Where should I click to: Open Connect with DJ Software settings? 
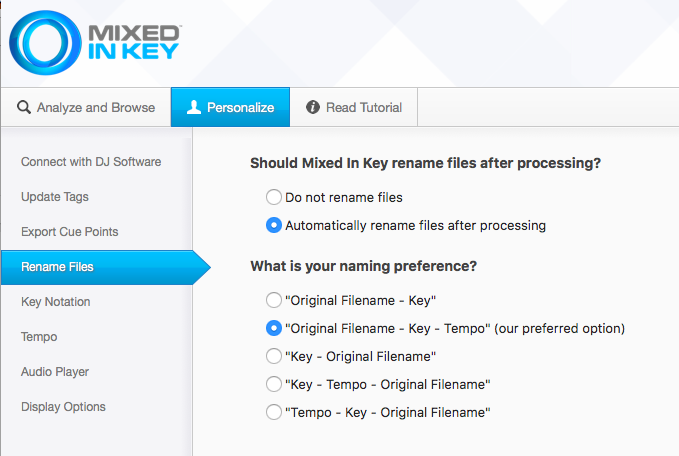[91, 162]
